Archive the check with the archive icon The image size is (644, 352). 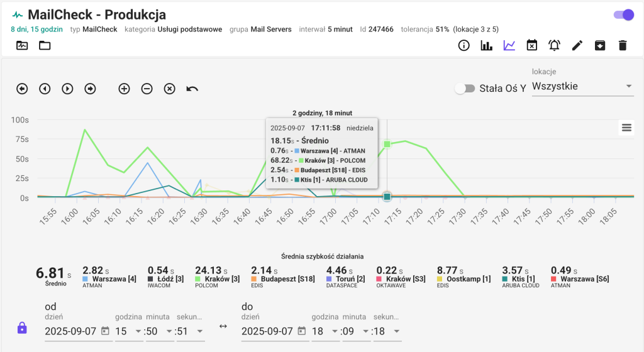[600, 45]
